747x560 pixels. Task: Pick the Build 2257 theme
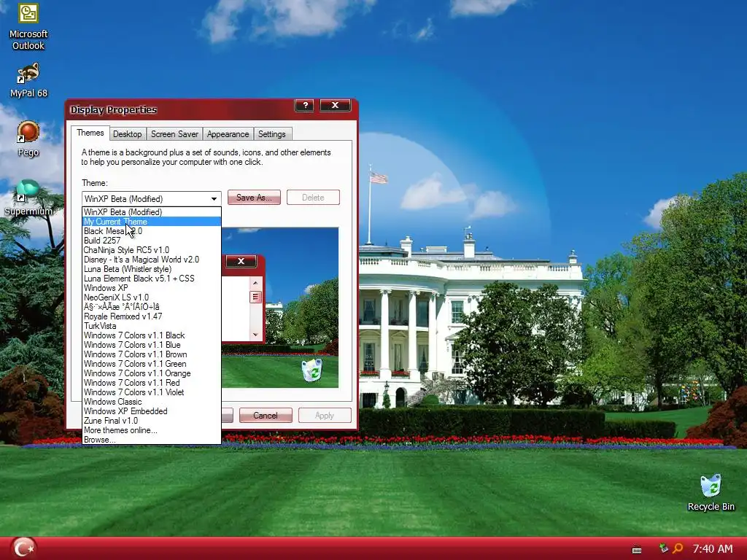click(x=152, y=241)
